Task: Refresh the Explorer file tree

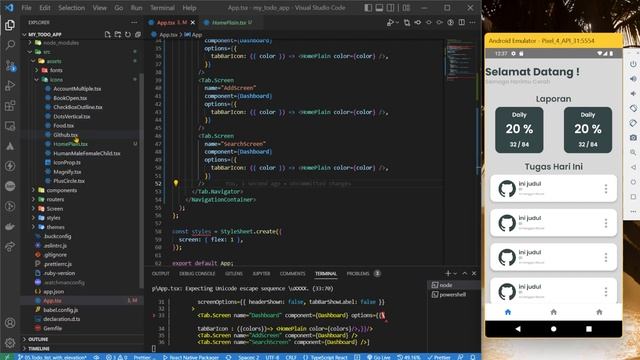Action: tap(128, 35)
